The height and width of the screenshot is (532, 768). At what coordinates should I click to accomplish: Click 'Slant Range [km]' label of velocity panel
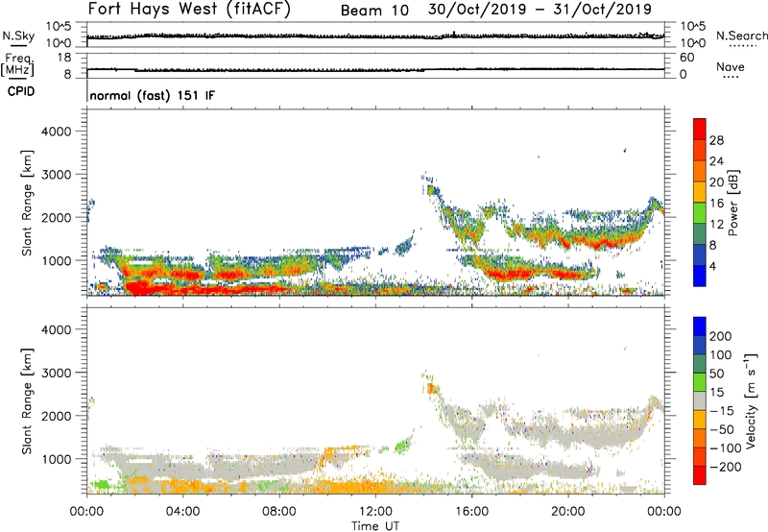point(27,400)
